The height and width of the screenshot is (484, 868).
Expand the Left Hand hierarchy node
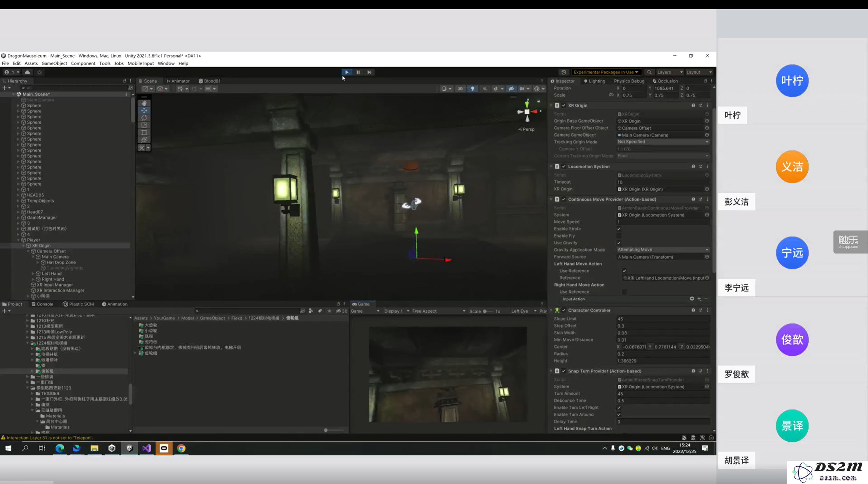pyautogui.click(x=33, y=274)
